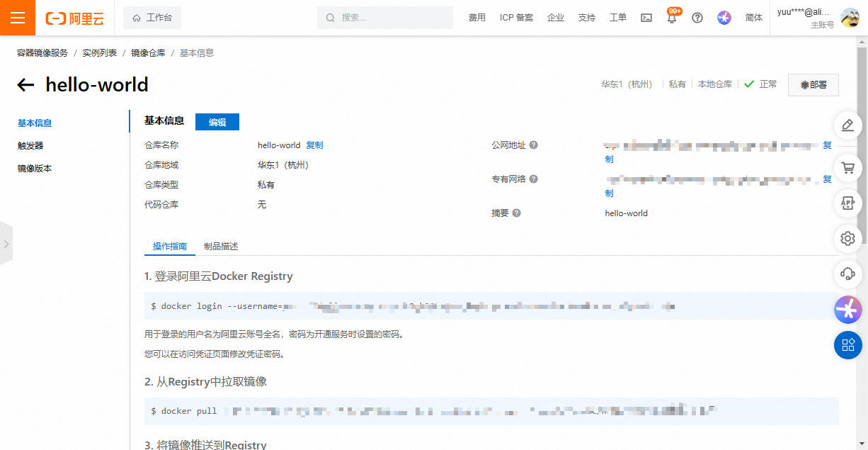This screenshot has width=868, height=450.
Task: Switch language via 简体
Action: 754,18
